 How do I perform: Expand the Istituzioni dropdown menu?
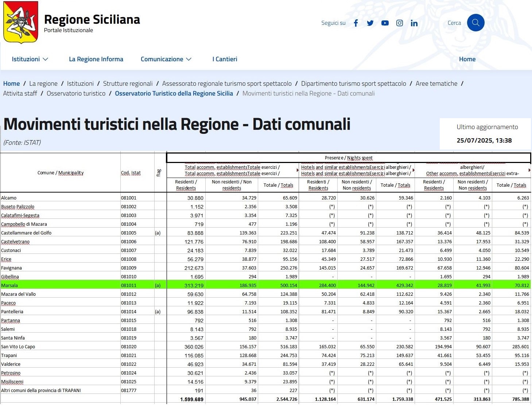pyautogui.click(x=30, y=59)
